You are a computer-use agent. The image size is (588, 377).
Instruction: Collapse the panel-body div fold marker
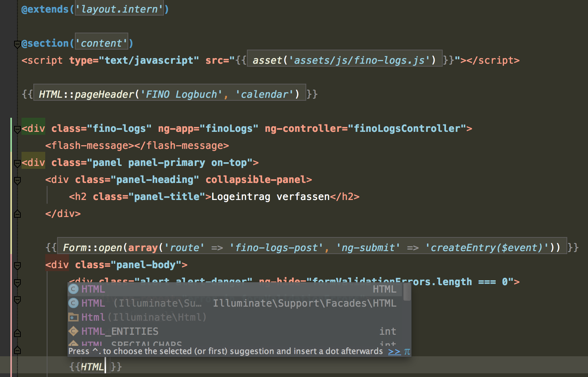[17, 266]
